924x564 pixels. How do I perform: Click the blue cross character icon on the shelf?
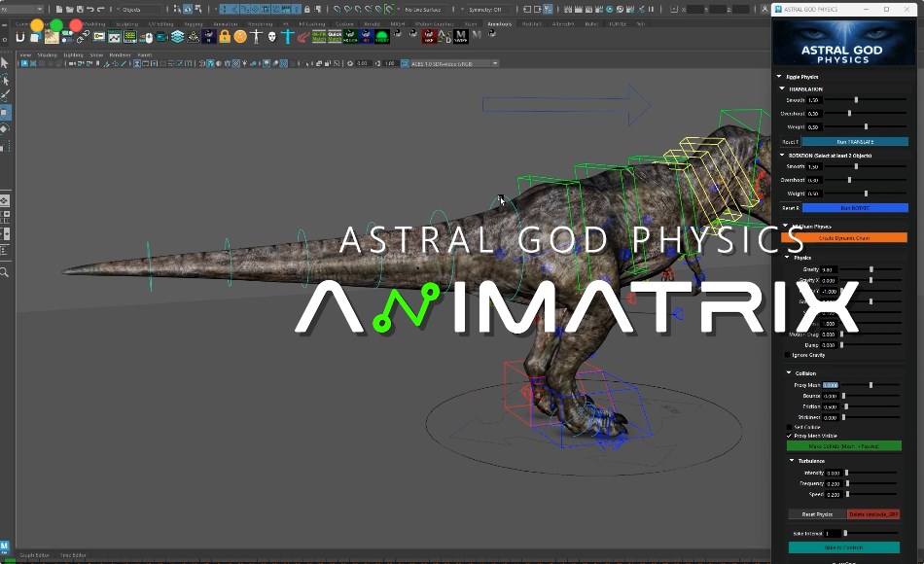pyautogui.click(x=287, y=37)
